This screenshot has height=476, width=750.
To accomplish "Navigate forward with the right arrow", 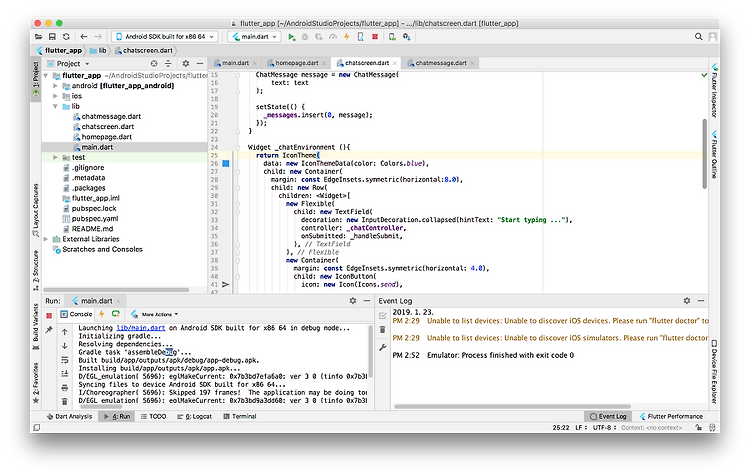I will (x=98, y=36).
